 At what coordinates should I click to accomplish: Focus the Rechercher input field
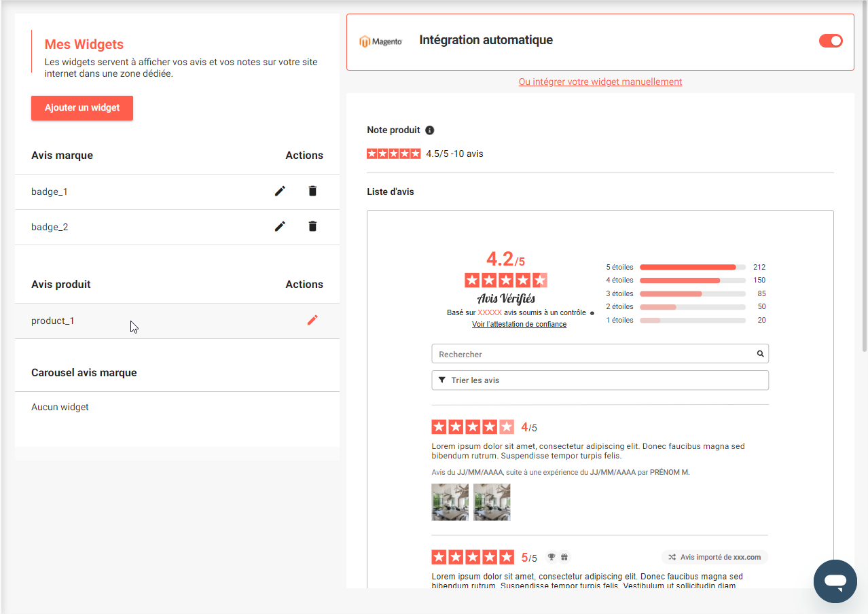[591, 354]
